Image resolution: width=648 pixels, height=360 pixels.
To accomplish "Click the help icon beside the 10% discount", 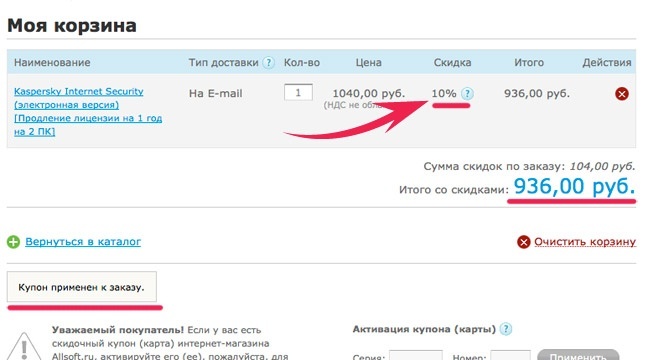I will click(467, 94).
